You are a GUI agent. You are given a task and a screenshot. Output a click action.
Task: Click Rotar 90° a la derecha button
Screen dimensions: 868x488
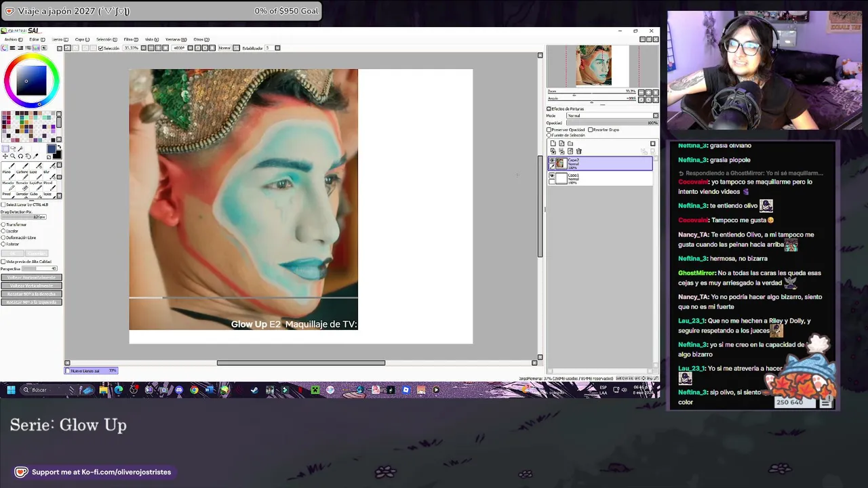[32, 294]
